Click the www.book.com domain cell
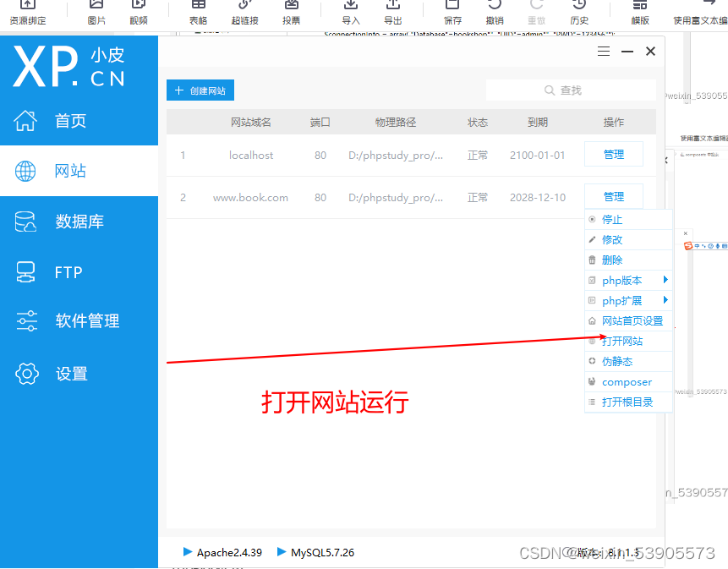728x569 pixels. [251, 198]
